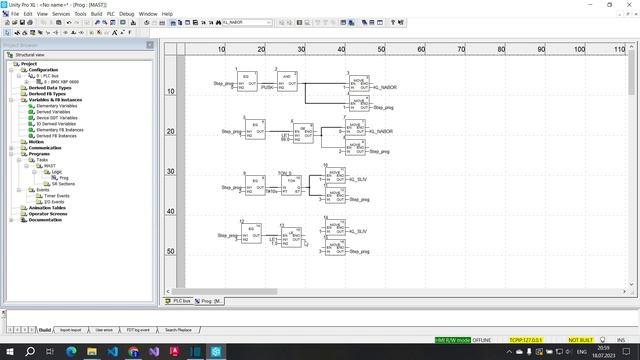Select the Import/export output tab

point(71,330)
